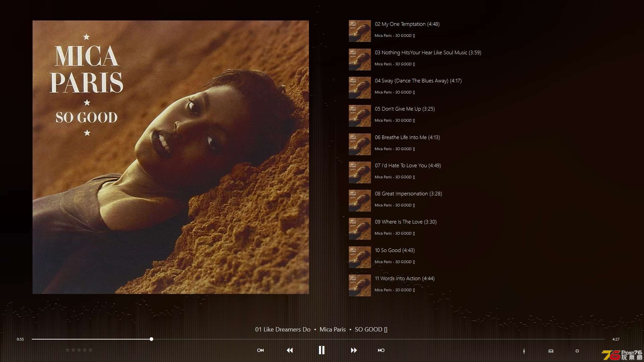Play 09 Where Is The Love
The height and width of the screenshot is (362, 644).
406,222
